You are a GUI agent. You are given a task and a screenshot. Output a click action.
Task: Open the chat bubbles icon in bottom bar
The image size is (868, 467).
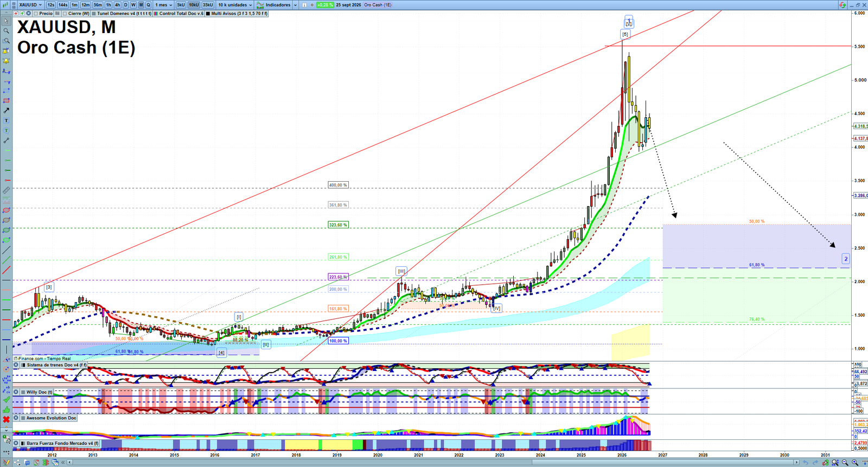tap(27, 463)
